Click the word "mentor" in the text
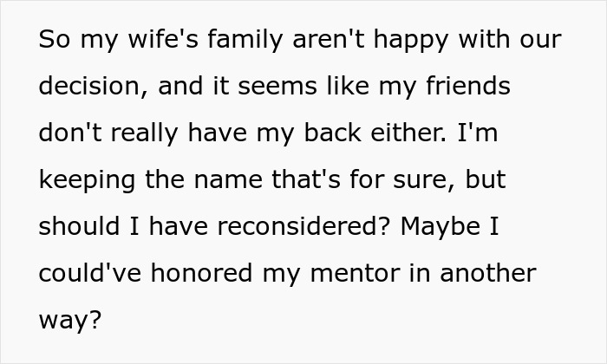The width and height of the screenshot is (607, 364). coord(356,275)
